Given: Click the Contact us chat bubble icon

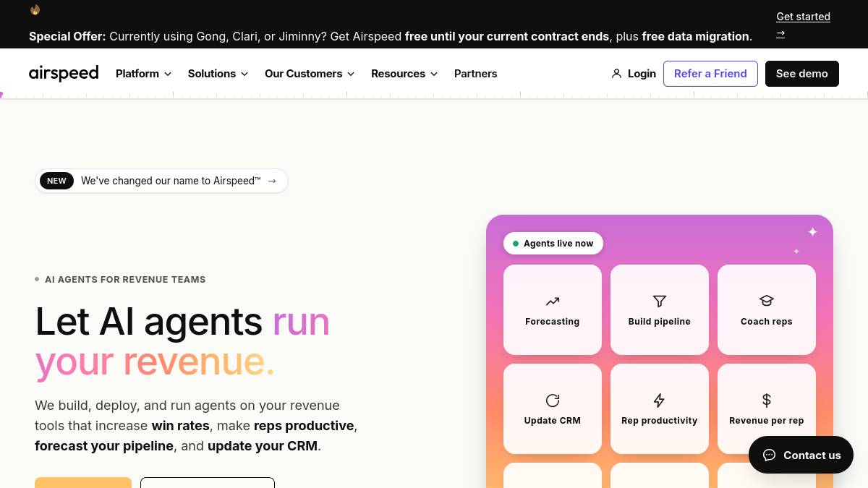Looking at the screenshot, I should [770, 455].
